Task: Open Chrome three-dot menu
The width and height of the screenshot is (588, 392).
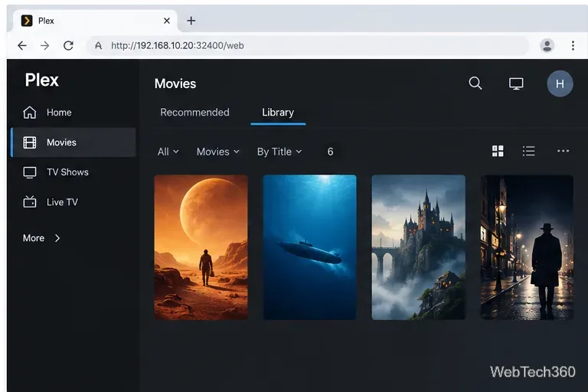Action: click(573, 45)
